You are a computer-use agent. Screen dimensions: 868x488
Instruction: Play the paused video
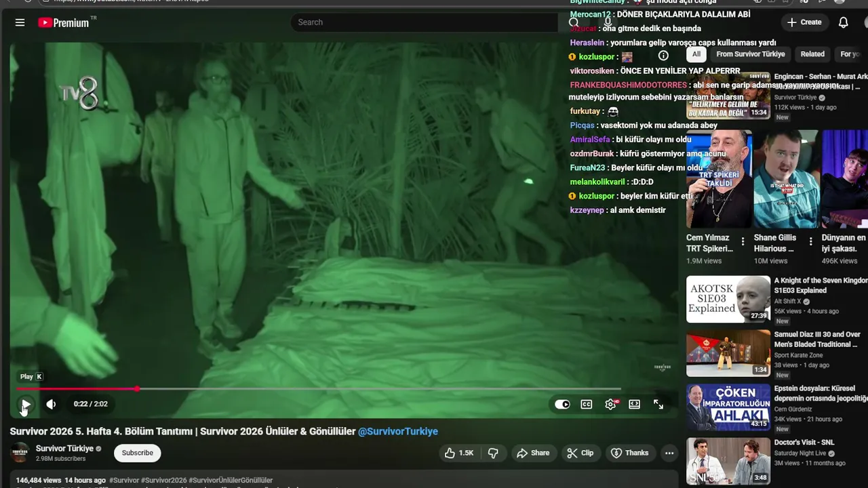coord(25,404)
